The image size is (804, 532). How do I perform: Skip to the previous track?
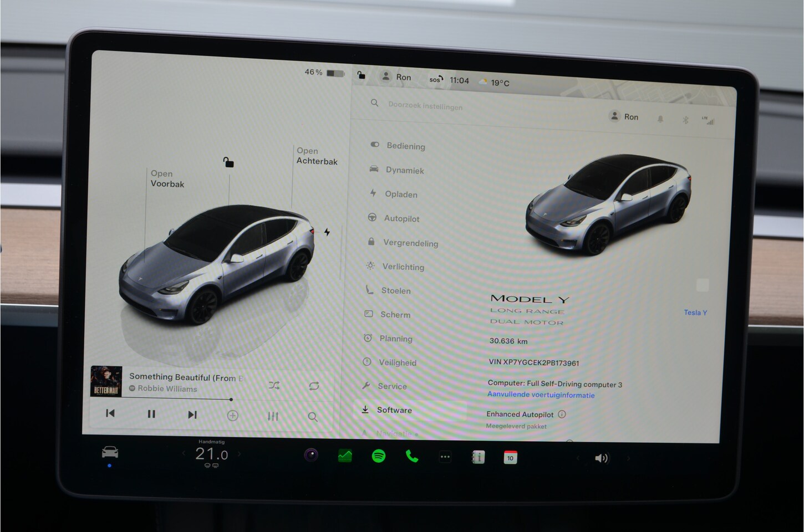click(x=110, y=413)
